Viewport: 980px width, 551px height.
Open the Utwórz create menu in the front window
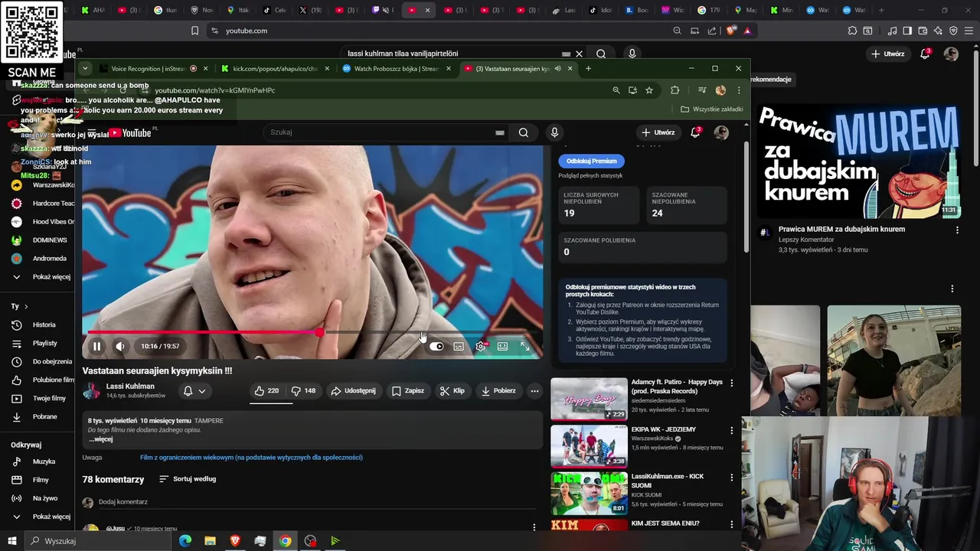click(658, 132)
